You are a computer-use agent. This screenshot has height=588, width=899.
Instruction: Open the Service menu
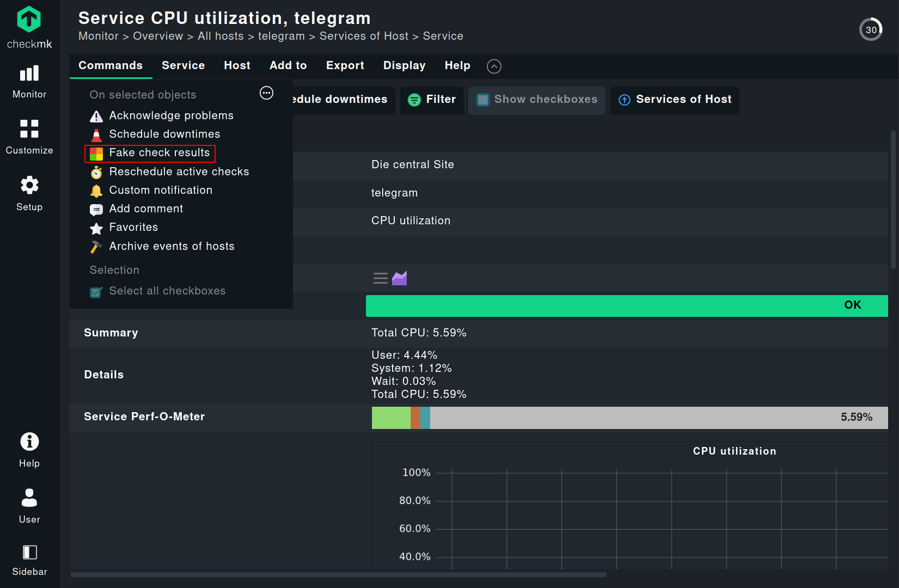click(x=184, y=65)
